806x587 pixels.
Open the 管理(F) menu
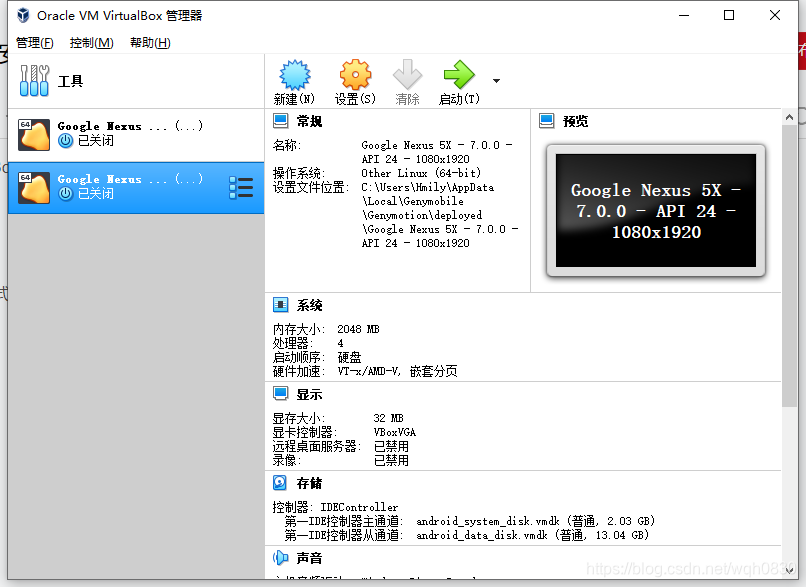point(34,43)
